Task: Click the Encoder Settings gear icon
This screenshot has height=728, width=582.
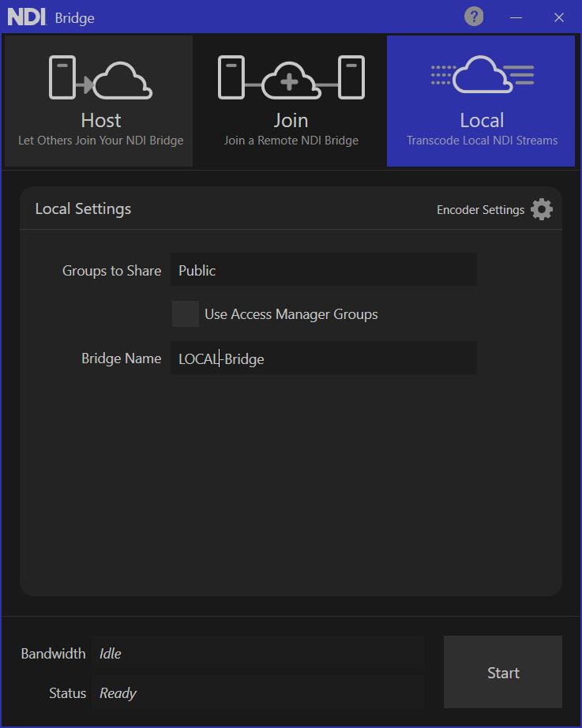Action: tap(542, 209)
